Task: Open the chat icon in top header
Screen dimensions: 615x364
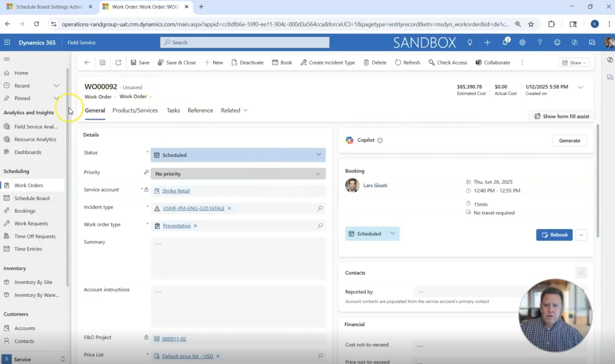Action: 592,42
